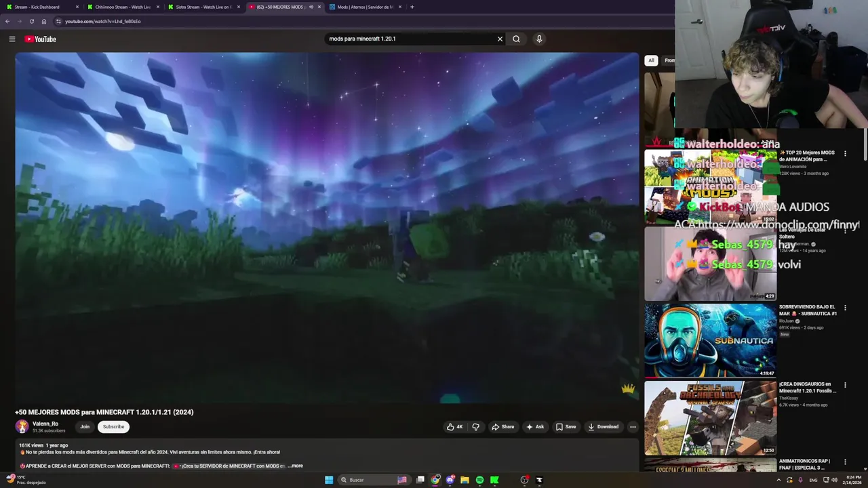The image size is (868, 488).
Task: Open Fossils and Archaeology video thumbnail
Action: click(x=710, y=418)
